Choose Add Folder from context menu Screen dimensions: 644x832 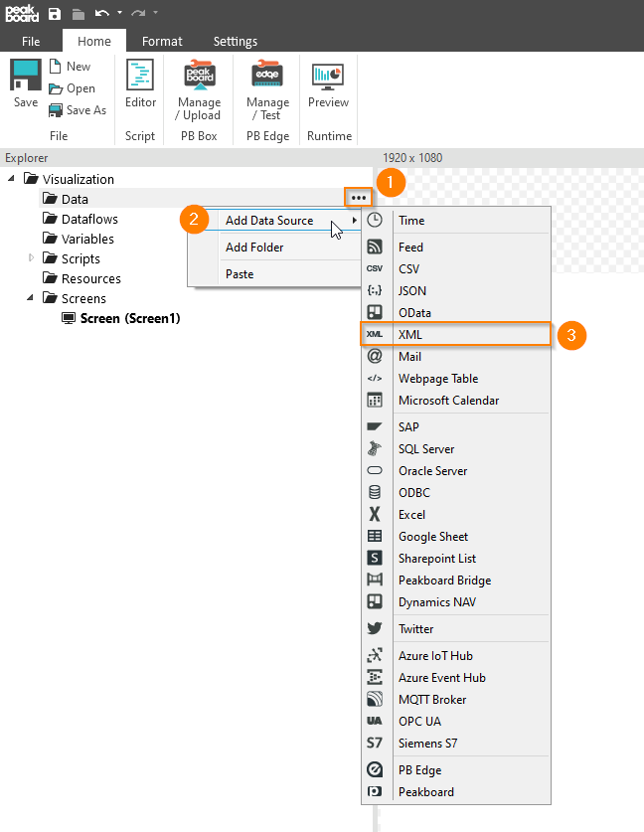pyautogui.click(x=274, y=248)
